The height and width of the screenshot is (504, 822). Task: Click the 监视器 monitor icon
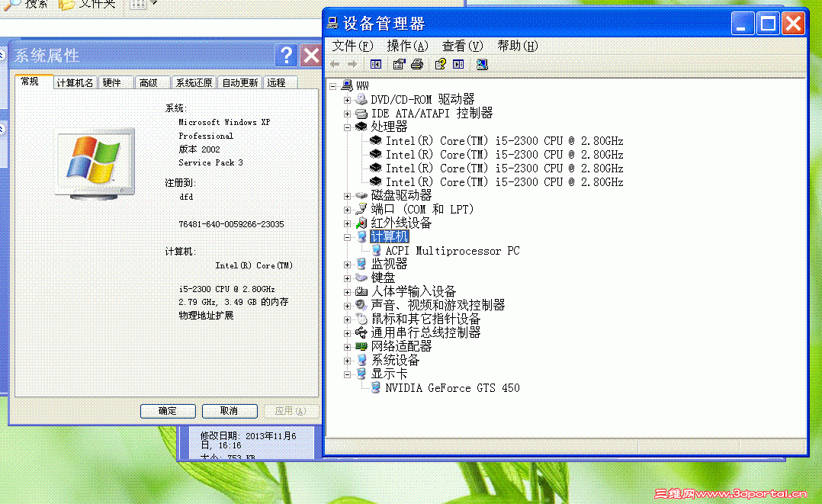click(x=361, y=264)
